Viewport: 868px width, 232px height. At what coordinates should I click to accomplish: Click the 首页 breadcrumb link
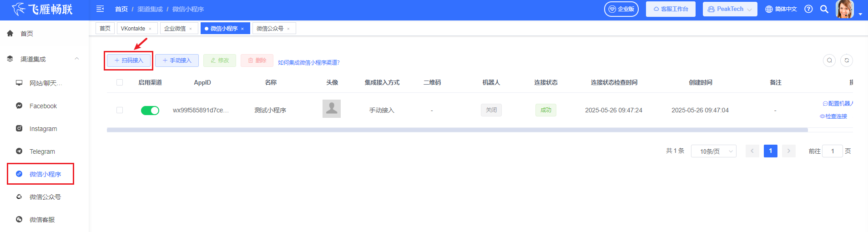coord(121,9)
